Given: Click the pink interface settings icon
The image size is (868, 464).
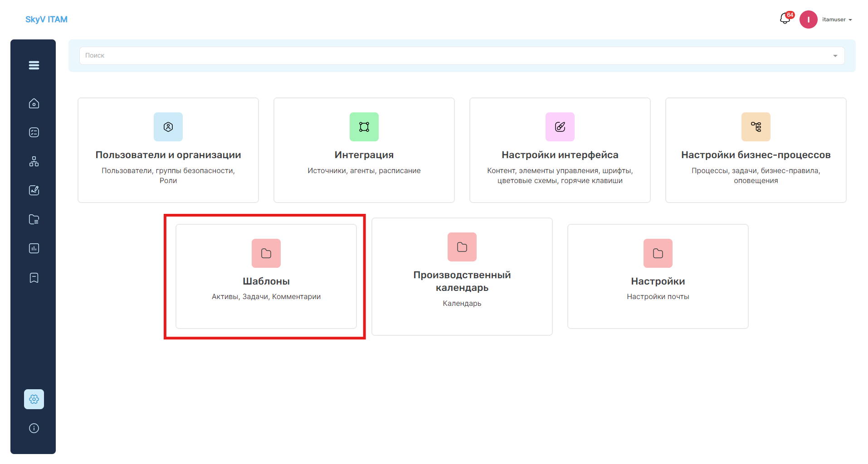Looking at the screenshot, I should click(x=560, y=127).
